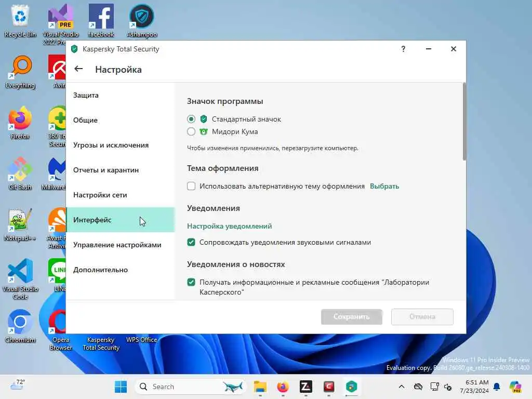Open the Z app in taskbar
This screenshot has height=399, width=532.
coord(305,387)
